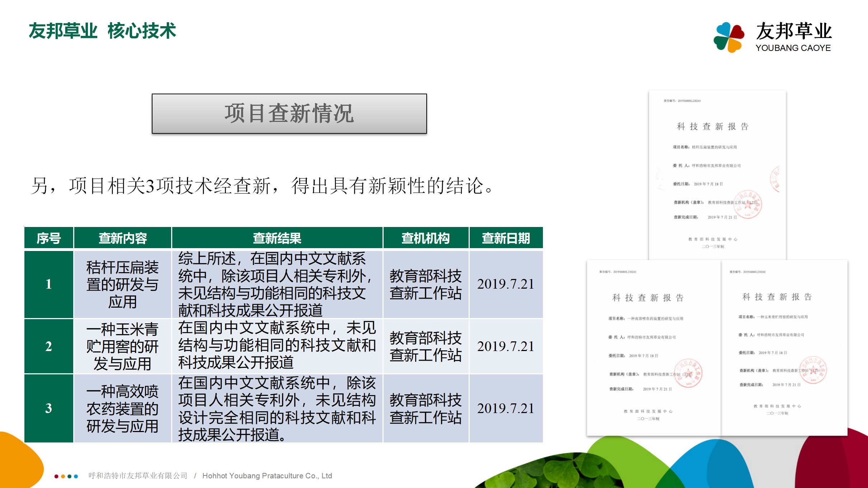The height and width of the screenshot is (488, 868).
Task: Click the 查机机构 column header
Action: pos(426,238)
